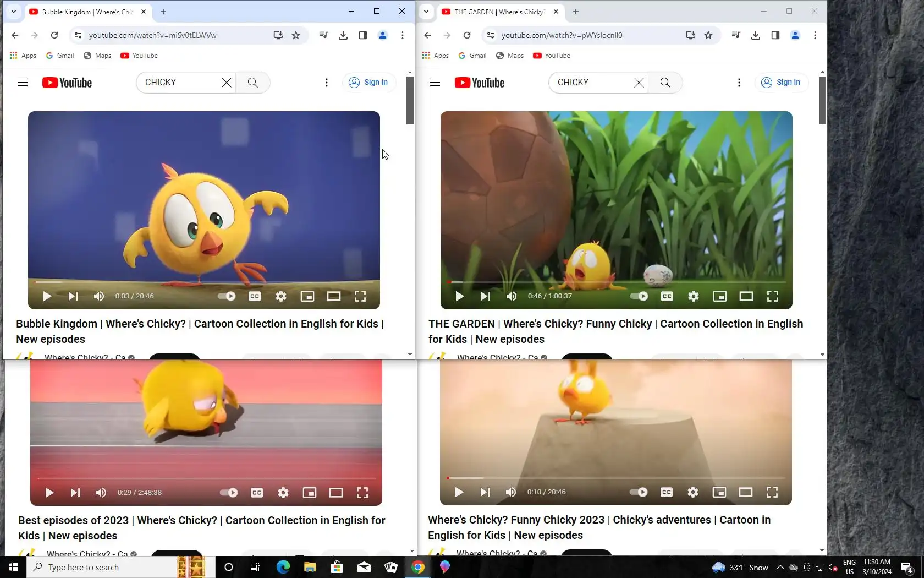Viewport: 924px width, 578px height.
Task: Play THE GARDEN video
Action: tap(459, 296)
